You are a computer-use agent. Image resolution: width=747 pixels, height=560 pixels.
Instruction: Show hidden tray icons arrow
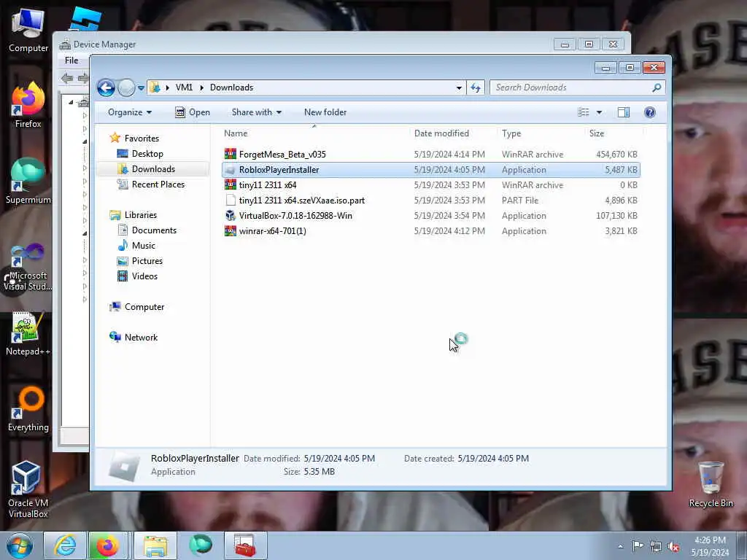(620, 546)
